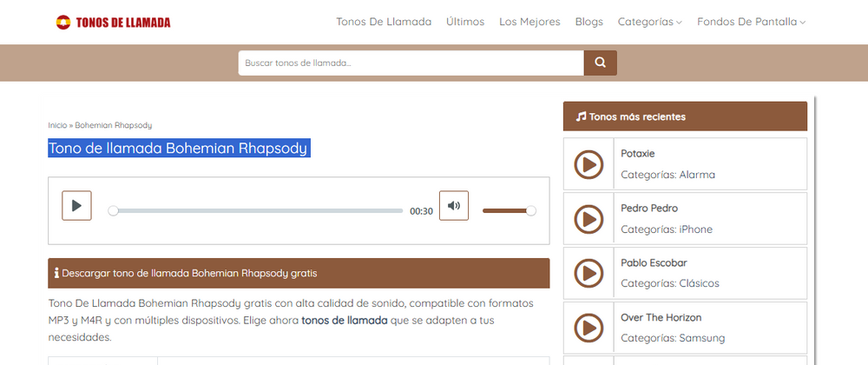Mute the audio player speaker icon
868x365 pixels.
pyautogui.click(x=454, y=205)
